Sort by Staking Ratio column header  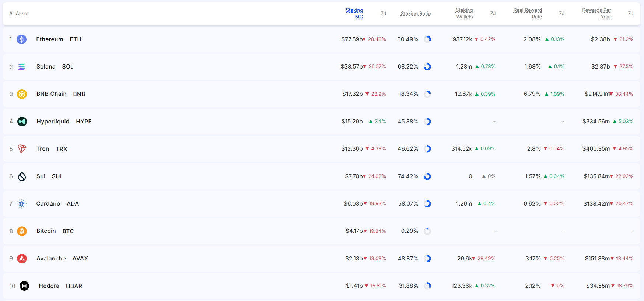tap(416, 14)
